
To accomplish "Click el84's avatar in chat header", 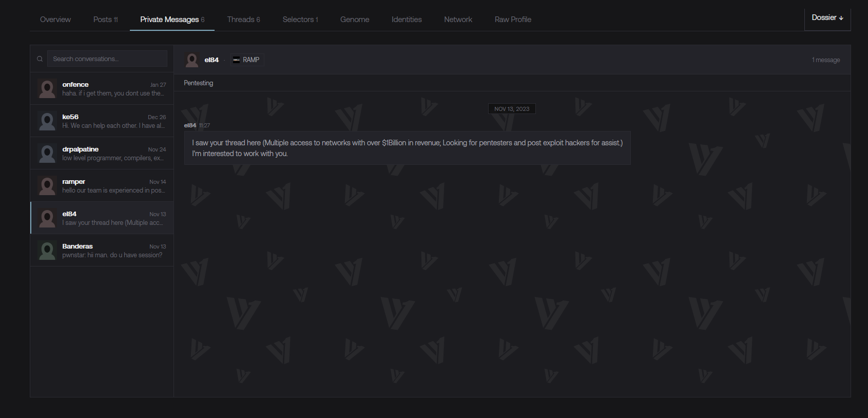I will pos(192,60).
